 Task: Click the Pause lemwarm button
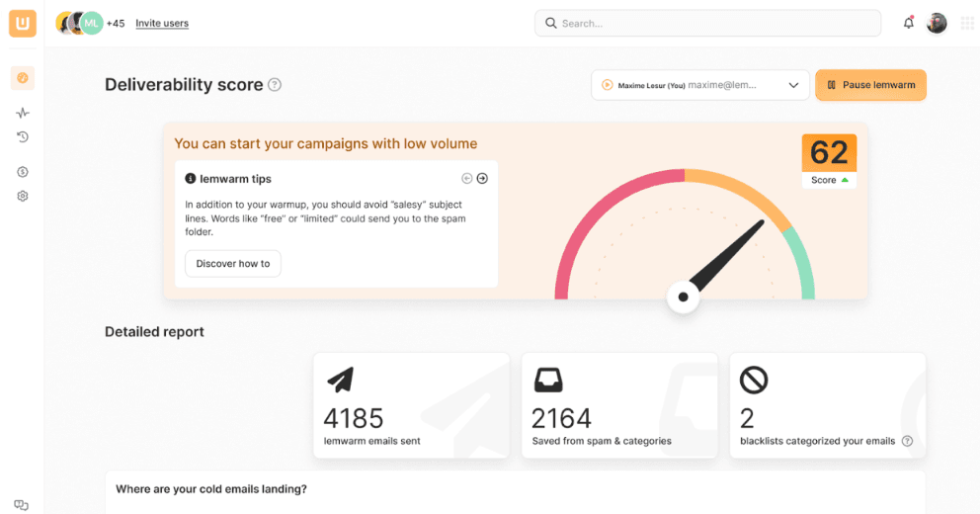click(x=870, y=85)
